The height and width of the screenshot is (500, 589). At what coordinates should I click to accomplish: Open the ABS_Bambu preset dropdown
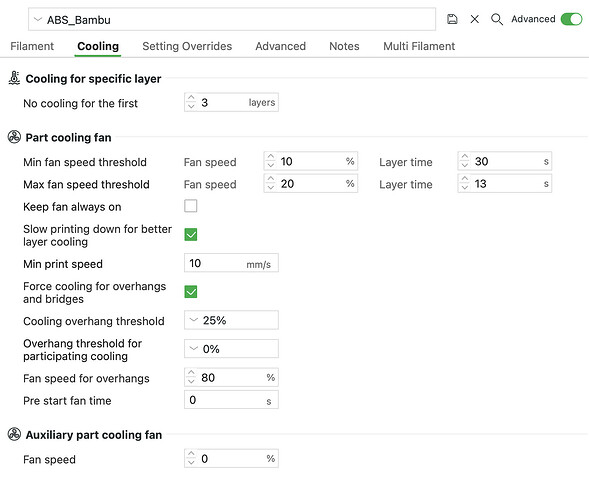click(x=232, y=19)
